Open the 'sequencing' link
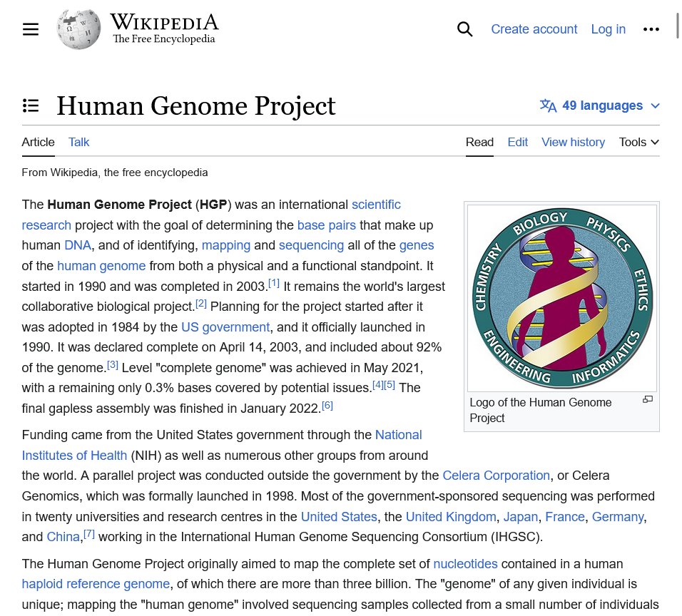The width and height of the screenshot is (682, 616). (x=311, y=245)
